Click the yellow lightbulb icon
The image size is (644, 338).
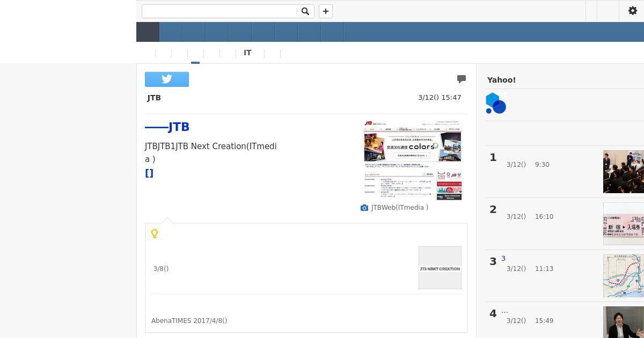155,233
